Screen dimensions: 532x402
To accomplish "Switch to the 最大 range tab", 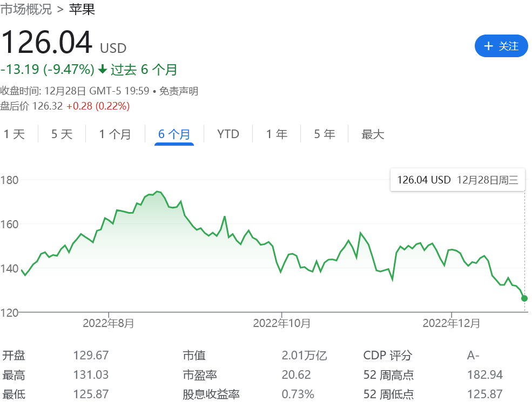I will pos(373,134).
